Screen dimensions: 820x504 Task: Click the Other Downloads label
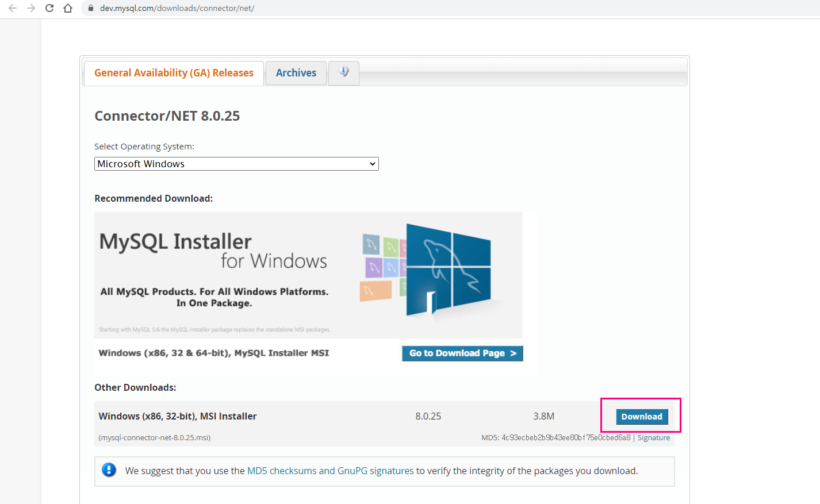pos(135,387)
